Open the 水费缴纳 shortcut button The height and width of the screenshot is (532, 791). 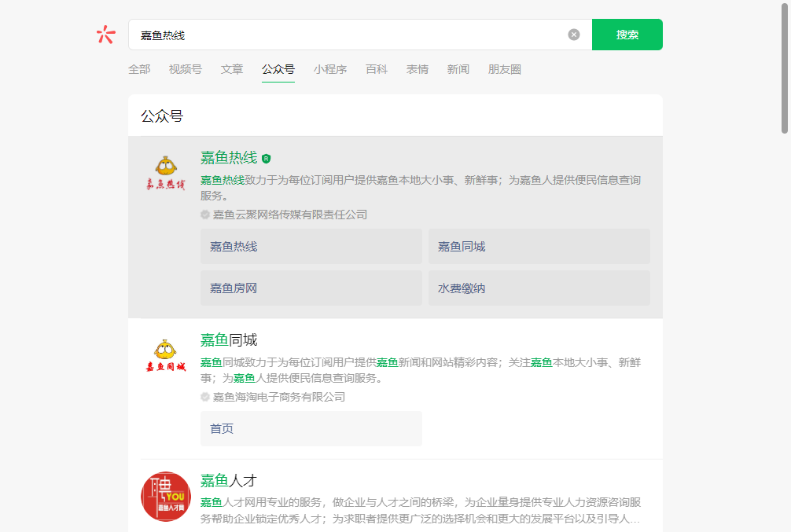pos(539,288)
